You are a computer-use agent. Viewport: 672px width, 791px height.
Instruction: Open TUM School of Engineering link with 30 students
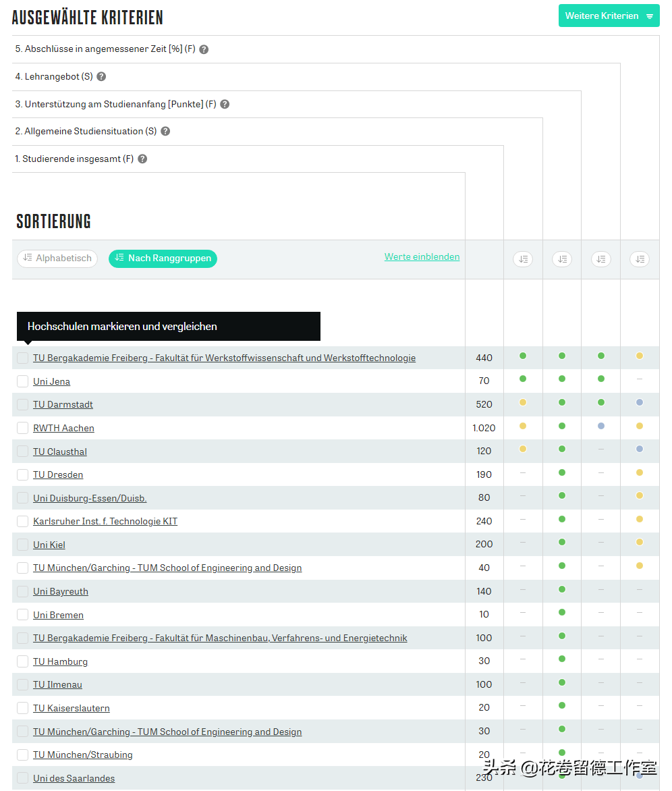point(167,732)
